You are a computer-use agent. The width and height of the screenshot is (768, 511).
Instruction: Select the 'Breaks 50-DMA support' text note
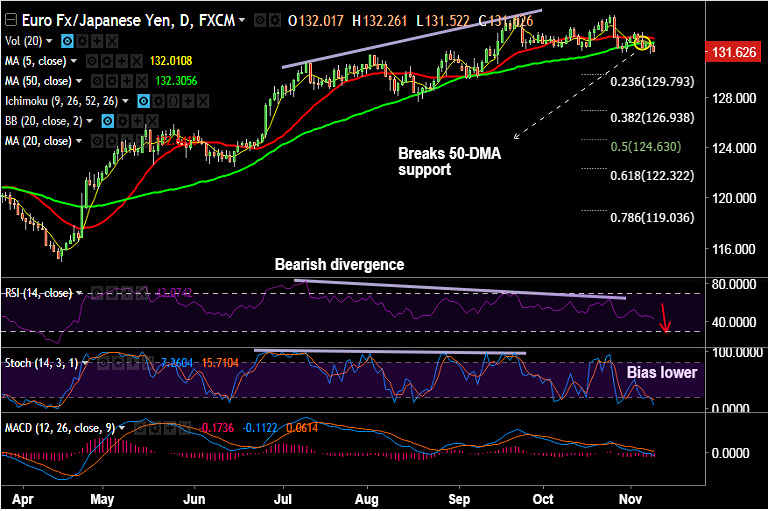pos(450,161)
